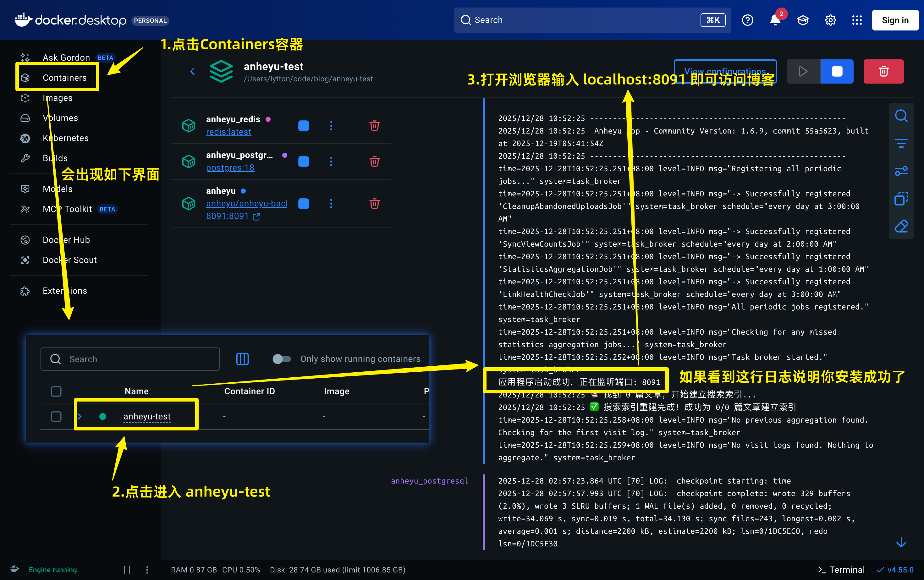The width and height of the screenshot is (924, 580).
Task: Open Docker Hub from sidebar
Action: click(x=66, y=240)
